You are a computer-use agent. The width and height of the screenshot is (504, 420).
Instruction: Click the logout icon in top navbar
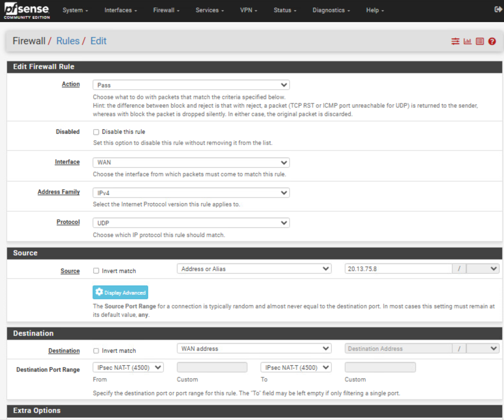pyautogui.click(x=498, y=10)
